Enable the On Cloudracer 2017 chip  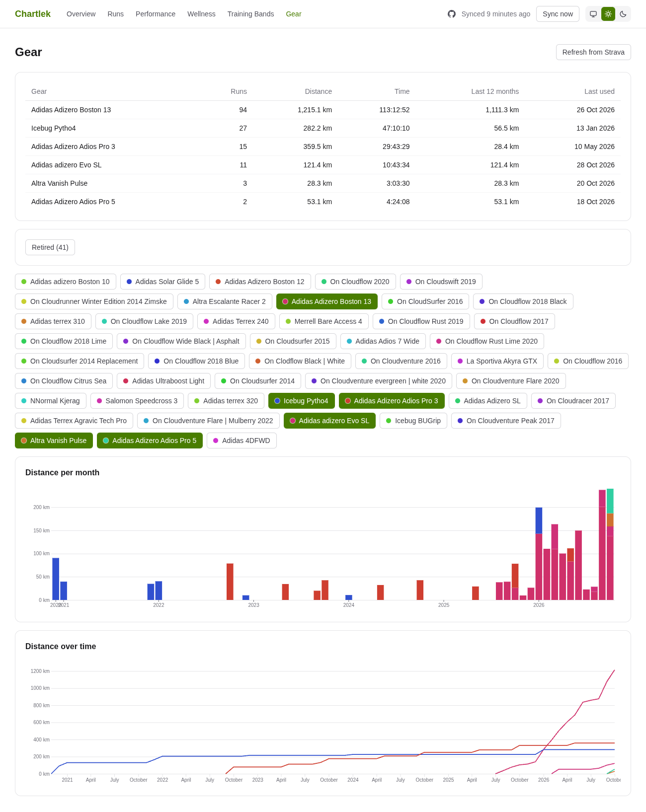(573, 401)
